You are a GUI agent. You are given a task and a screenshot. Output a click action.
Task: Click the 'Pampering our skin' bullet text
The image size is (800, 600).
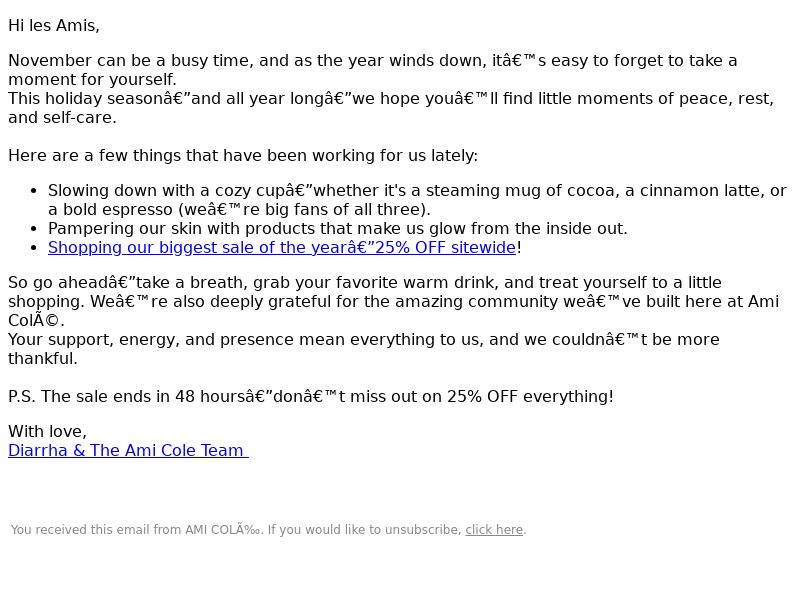click(338, 229)
